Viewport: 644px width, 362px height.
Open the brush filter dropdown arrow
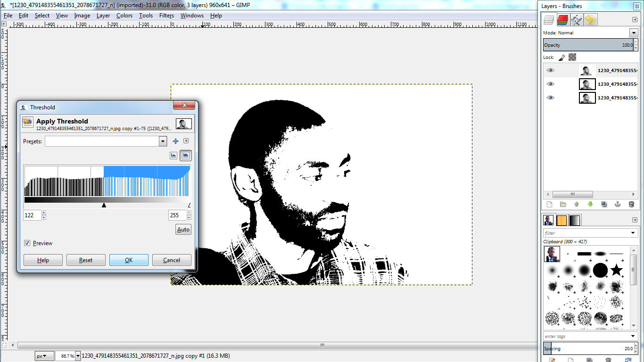[x=634, y=233]
